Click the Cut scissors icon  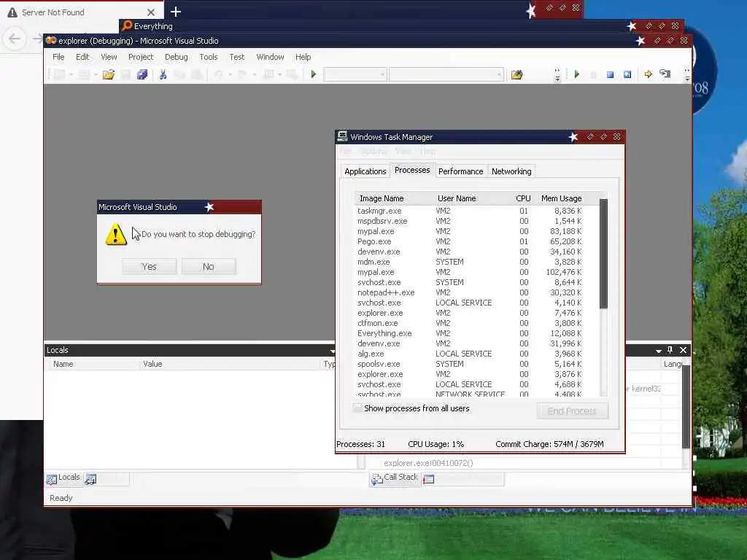163,74
